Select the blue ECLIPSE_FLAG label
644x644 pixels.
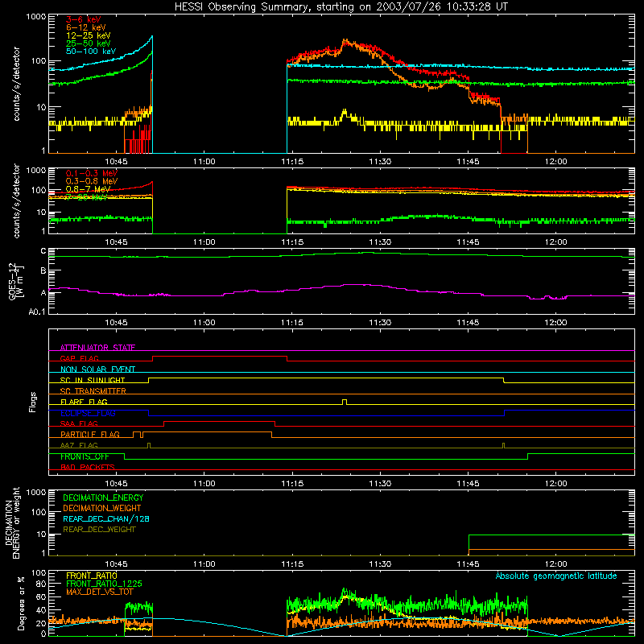tap(88, 413)
